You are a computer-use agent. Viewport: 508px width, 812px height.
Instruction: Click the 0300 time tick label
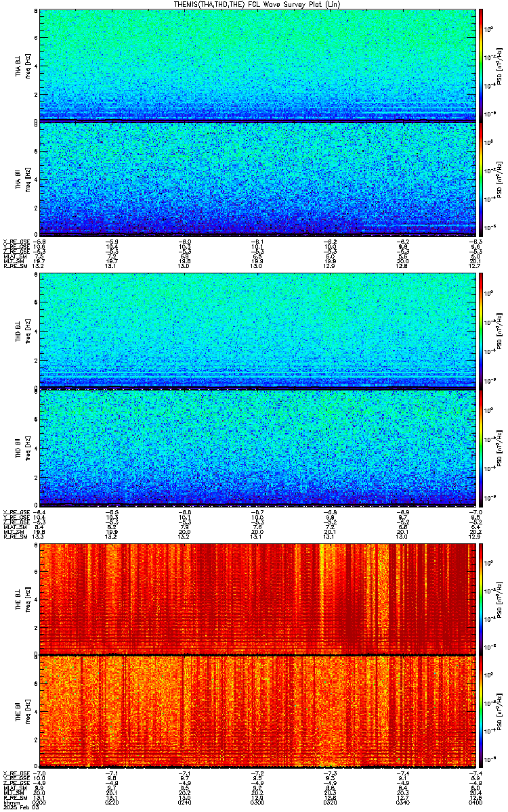[x=258, y=802]
